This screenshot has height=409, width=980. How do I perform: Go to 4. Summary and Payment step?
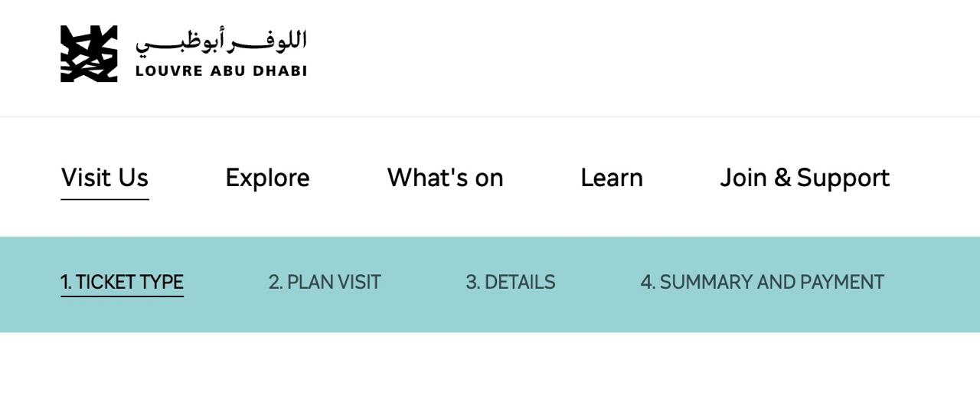pos(762,283)
